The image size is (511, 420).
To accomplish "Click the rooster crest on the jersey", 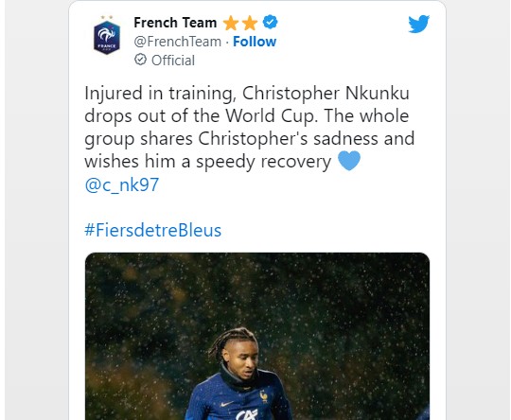I will (264, 396).
